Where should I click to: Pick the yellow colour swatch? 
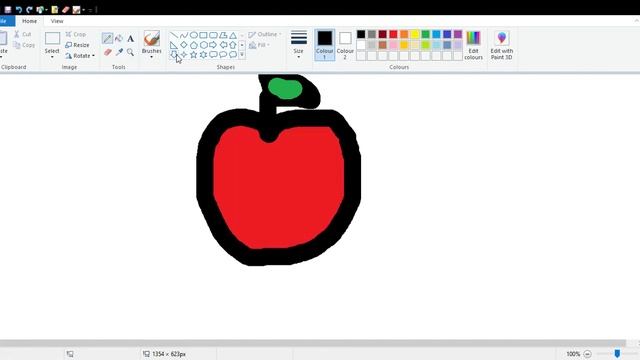click(415, 34)
